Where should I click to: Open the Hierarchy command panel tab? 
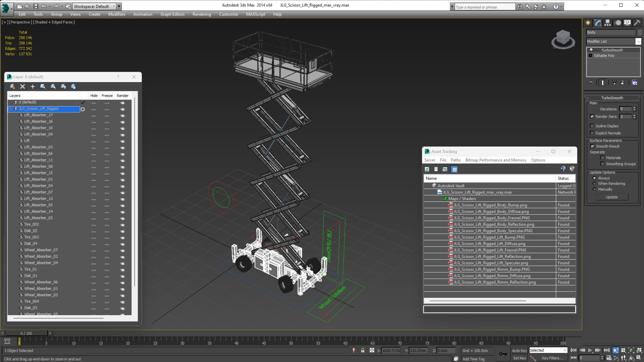[x=607, y=23]
